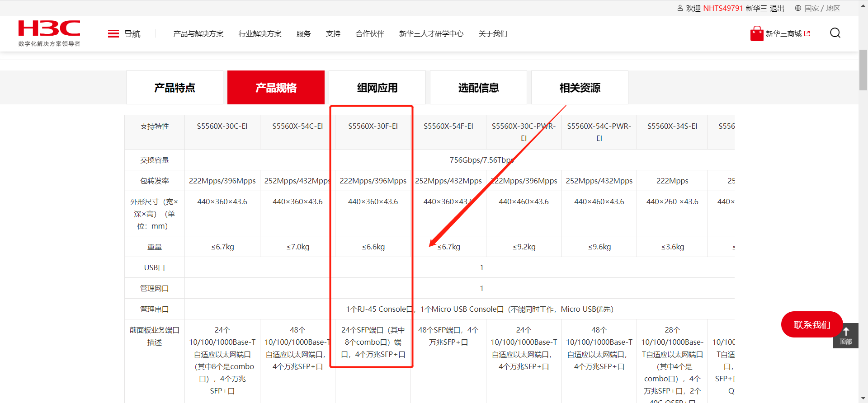Open the 行业解决方案 menu
The height and width of the screenshot is (403, 868).
[260, 34]
